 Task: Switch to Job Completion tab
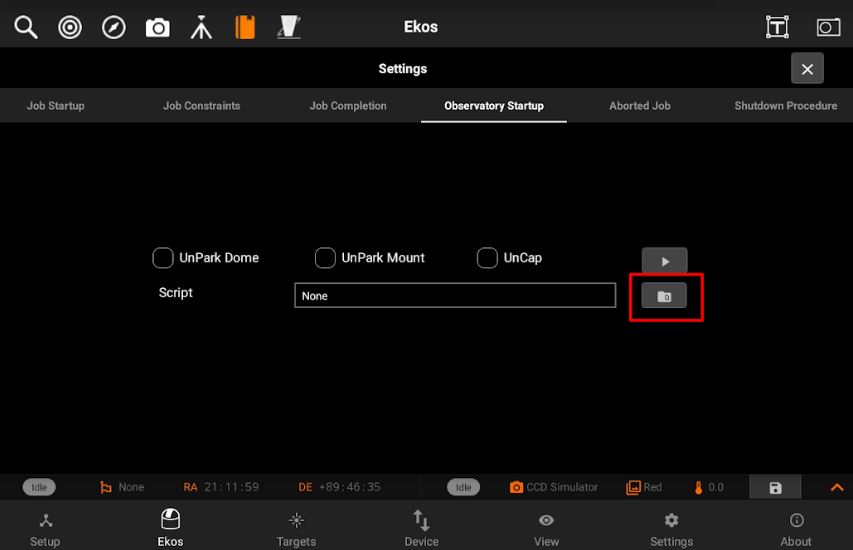348,106
